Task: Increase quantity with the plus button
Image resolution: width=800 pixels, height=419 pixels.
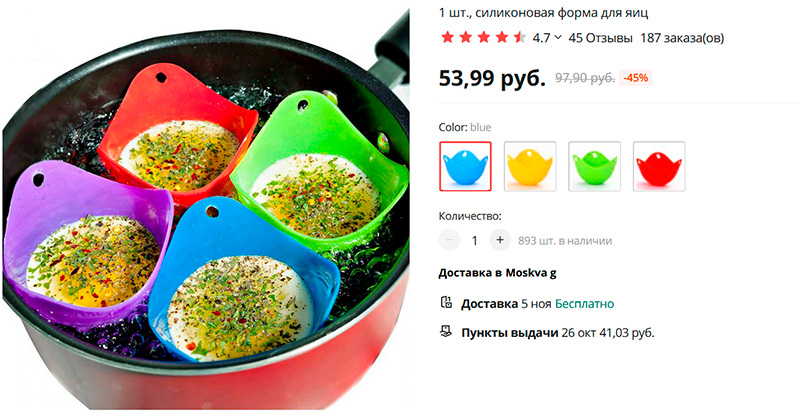Action: click(x=500, y=240)
